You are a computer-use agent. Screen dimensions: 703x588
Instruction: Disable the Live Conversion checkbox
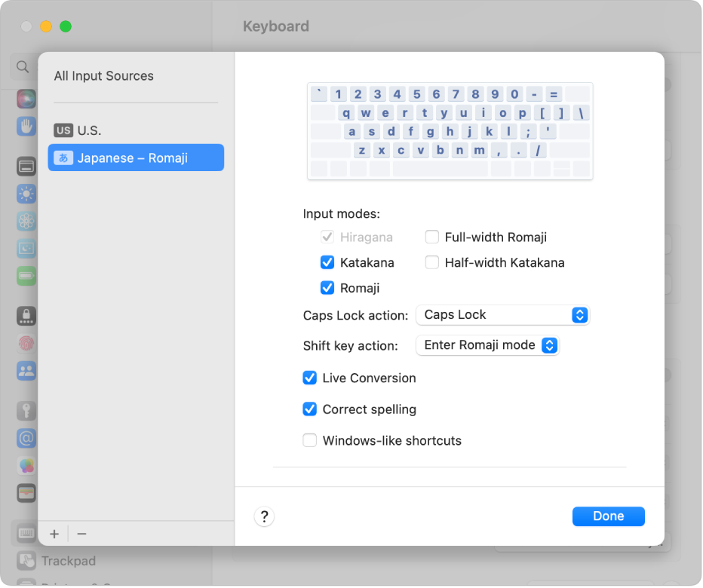pyautogui.click(x=309, y=378)
